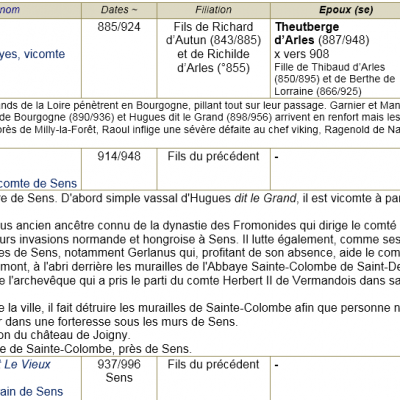Click the 'Dates ~' column header
400x400 pixels.
click(x=119, y=10)
